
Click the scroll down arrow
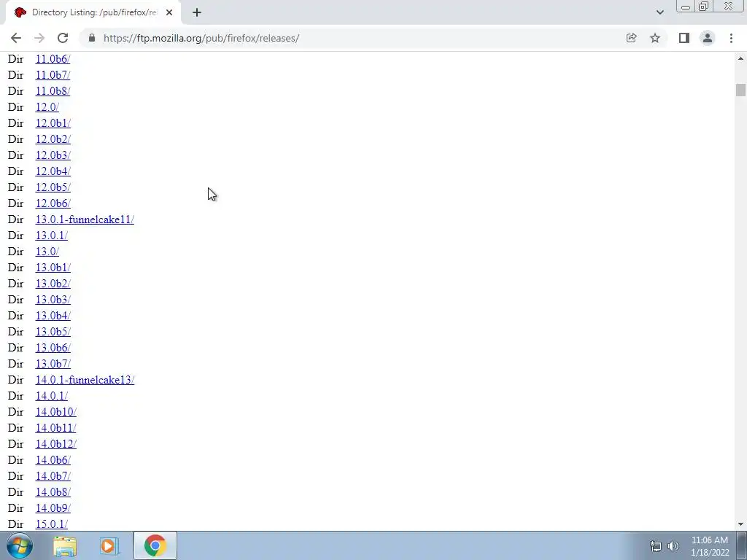point(740,524)
